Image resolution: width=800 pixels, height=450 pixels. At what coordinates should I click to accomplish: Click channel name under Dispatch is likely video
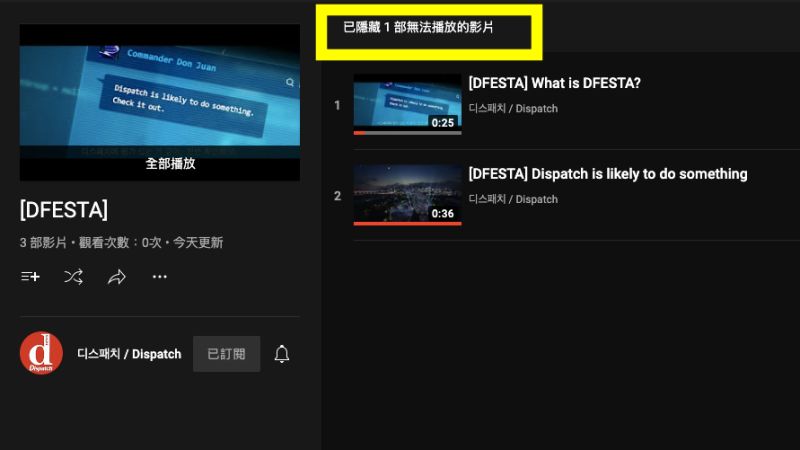[x=513, y=199]
